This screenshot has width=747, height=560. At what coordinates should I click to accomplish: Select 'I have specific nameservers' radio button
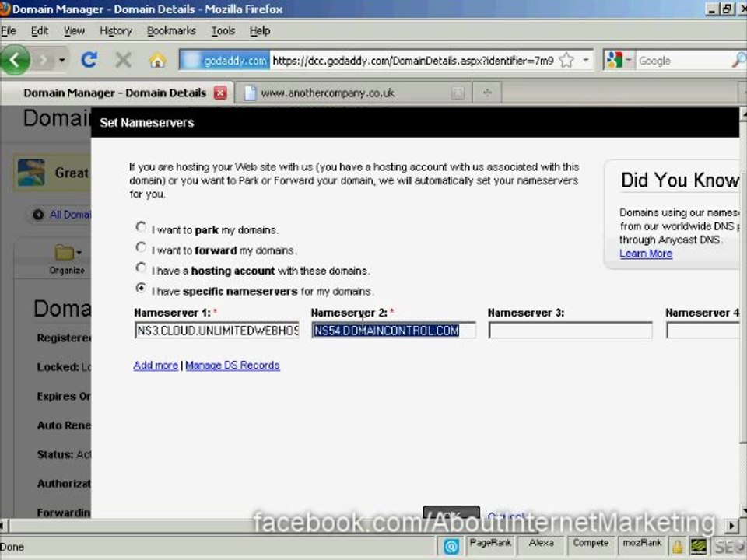pyautogui.click(x=141, y=288)
